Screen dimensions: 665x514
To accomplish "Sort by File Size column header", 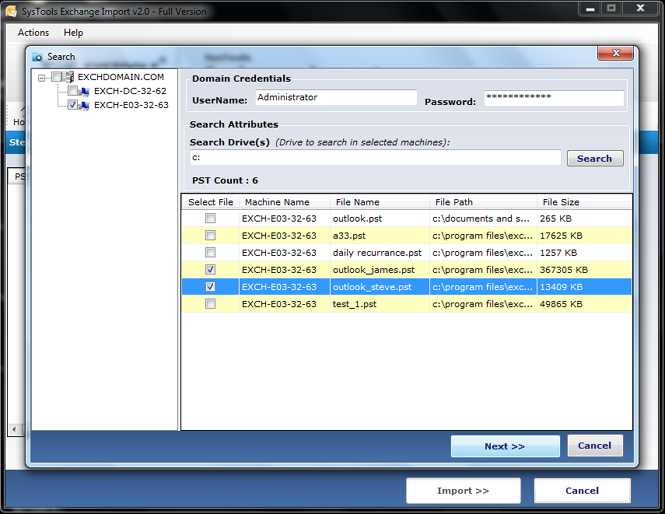I will click(x=584, y=202).
